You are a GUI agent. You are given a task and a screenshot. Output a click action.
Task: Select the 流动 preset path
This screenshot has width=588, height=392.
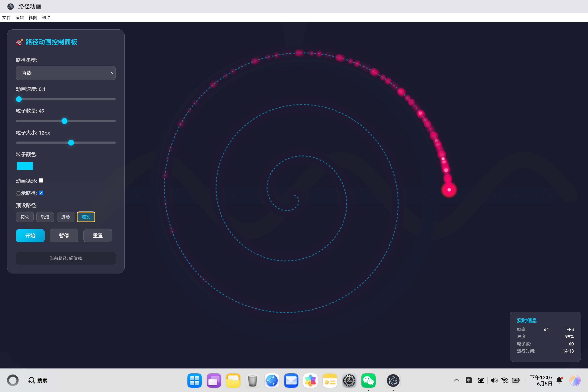66,217
